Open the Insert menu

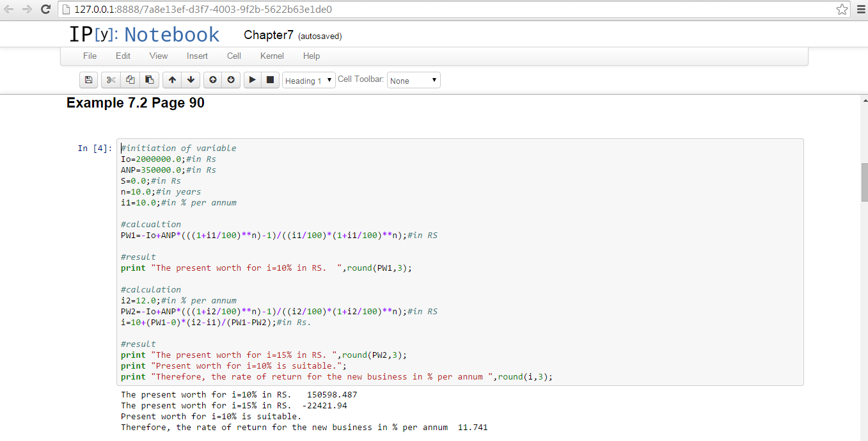coord(197,56)
